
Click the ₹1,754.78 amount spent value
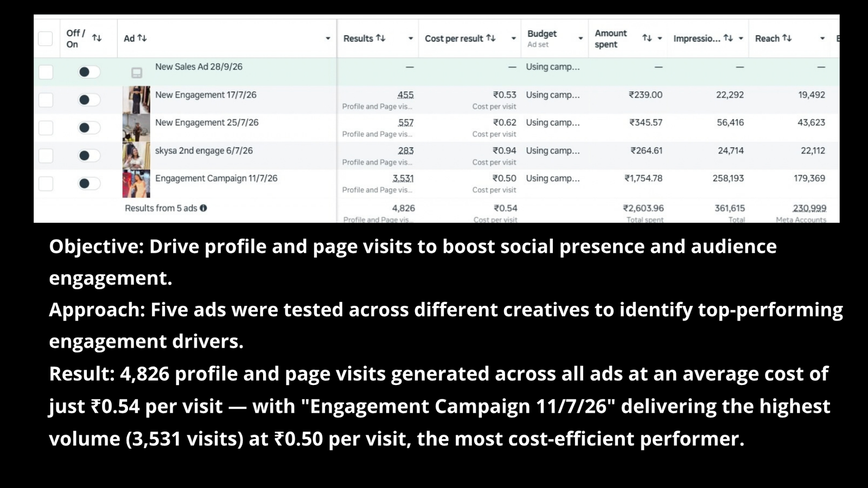643,178
